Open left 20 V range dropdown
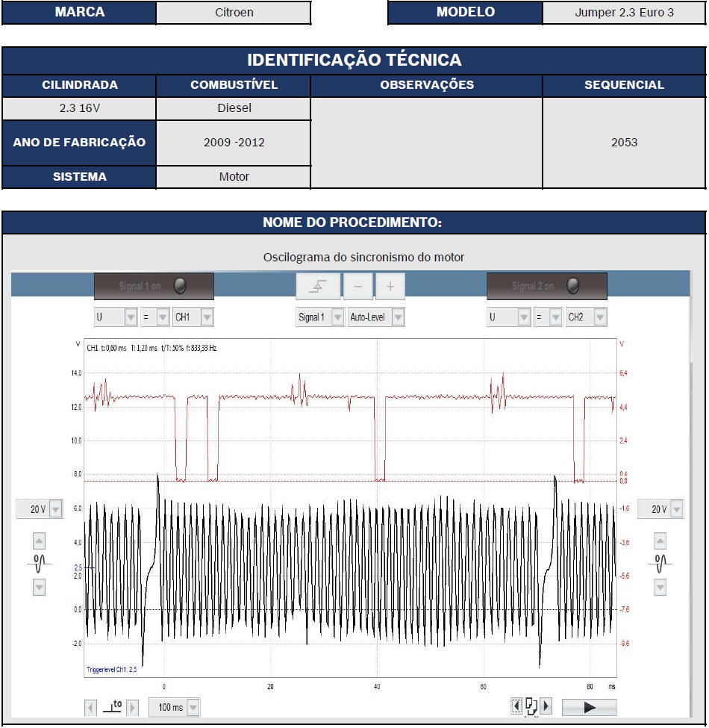 click(55, 509)
